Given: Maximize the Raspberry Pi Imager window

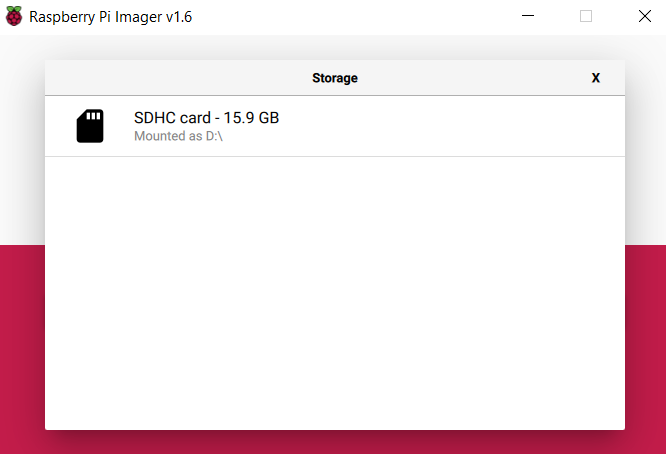Looking at the screenshot, I should [586, 17].
